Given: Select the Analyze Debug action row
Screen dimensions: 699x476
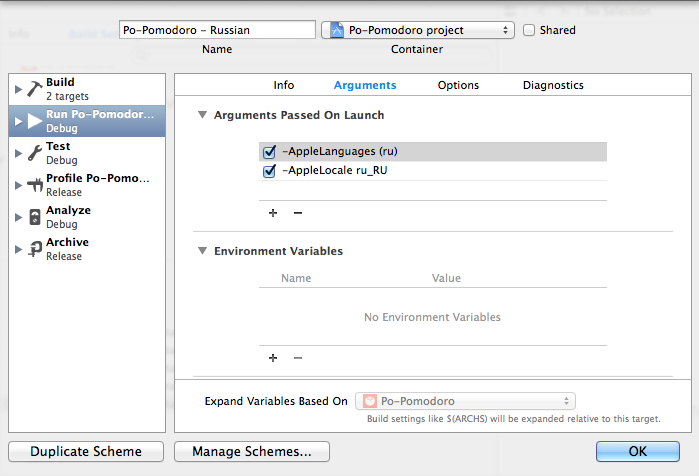Looking at the screenshot, I should tap(87, 217).
